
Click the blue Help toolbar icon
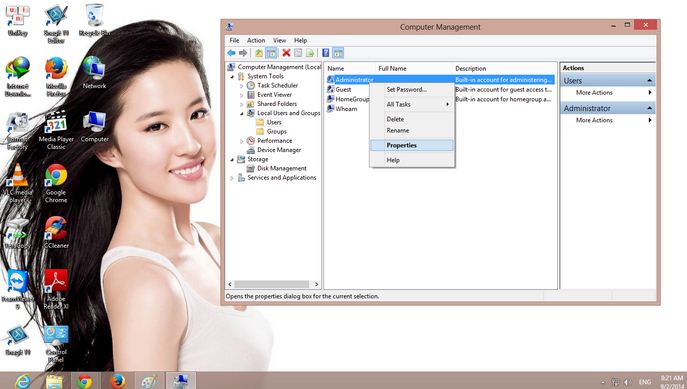[326, 53]
